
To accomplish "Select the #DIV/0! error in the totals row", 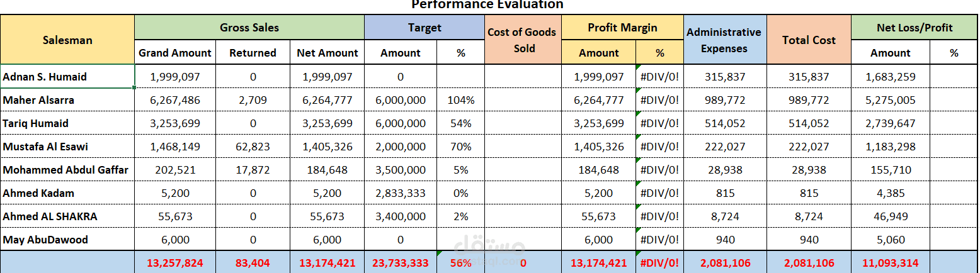I will [x=659, y=263].
